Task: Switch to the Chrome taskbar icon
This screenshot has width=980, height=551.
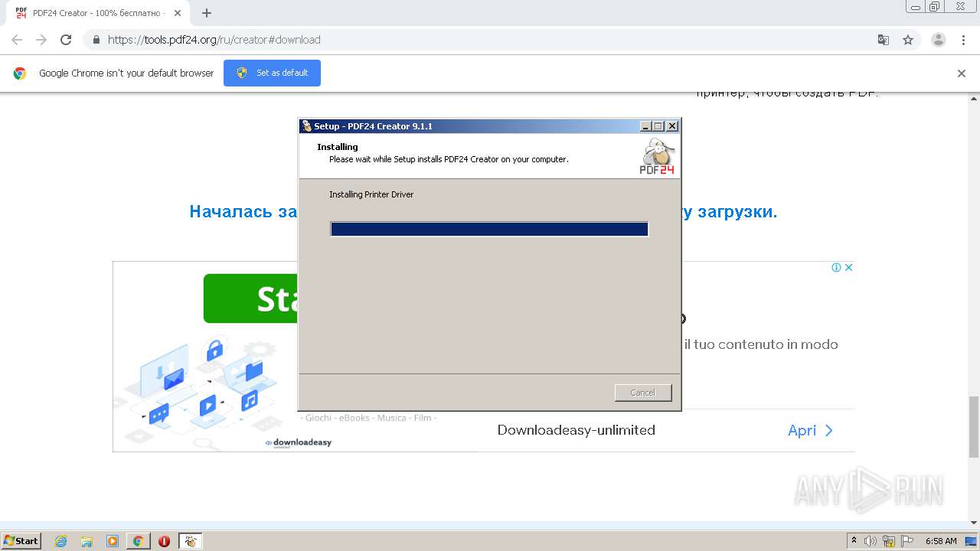Action: tap(139, 541)
